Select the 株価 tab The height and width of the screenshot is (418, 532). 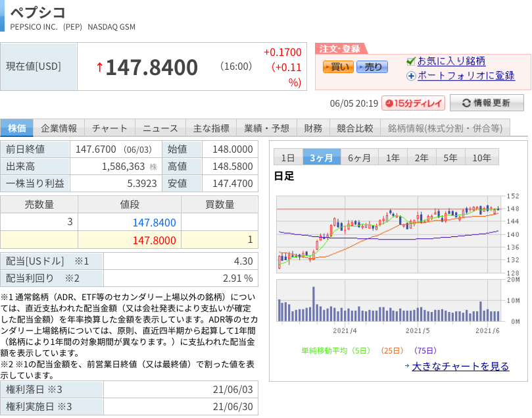click(x=16, y=128)
